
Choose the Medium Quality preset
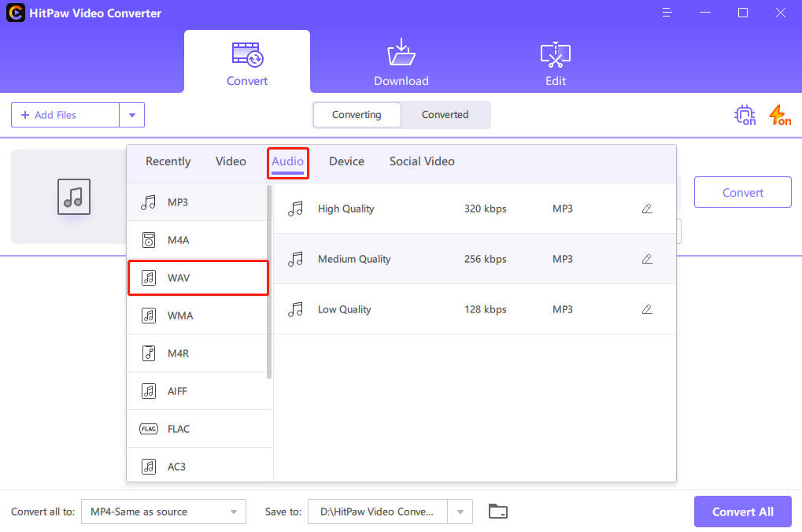point(475,259)
